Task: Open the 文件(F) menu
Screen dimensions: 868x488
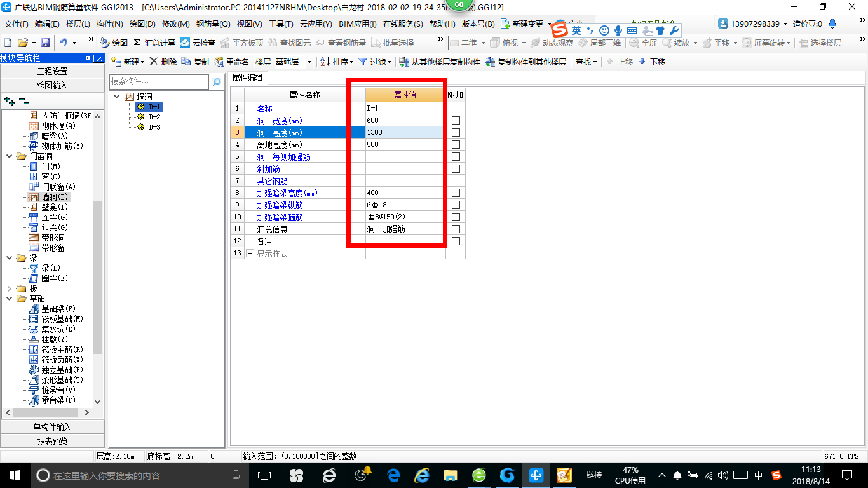Action: (17, 24)
